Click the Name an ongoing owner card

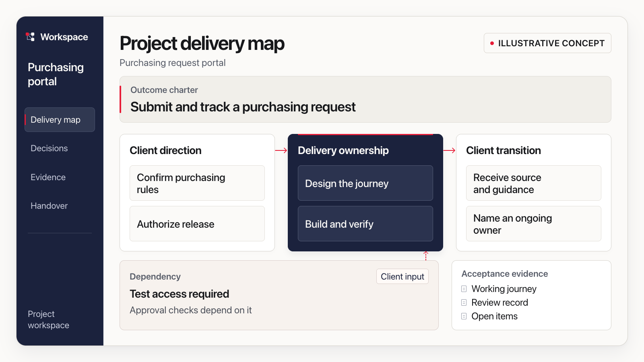(534, 224)
